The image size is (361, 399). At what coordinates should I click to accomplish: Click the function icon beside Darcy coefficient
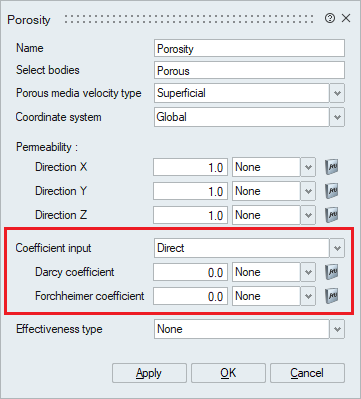click(332, 272)
